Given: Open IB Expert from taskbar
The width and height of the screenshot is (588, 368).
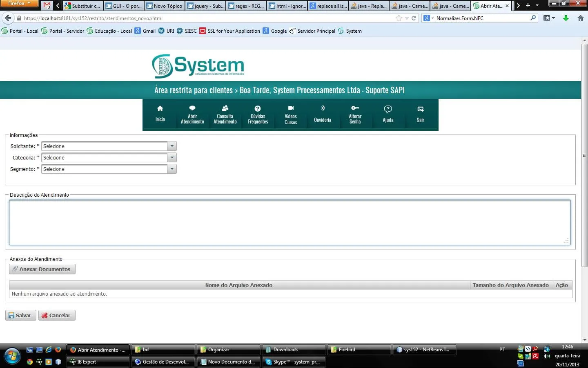Looking at the screenshot, I should click(x=98, y=362).
